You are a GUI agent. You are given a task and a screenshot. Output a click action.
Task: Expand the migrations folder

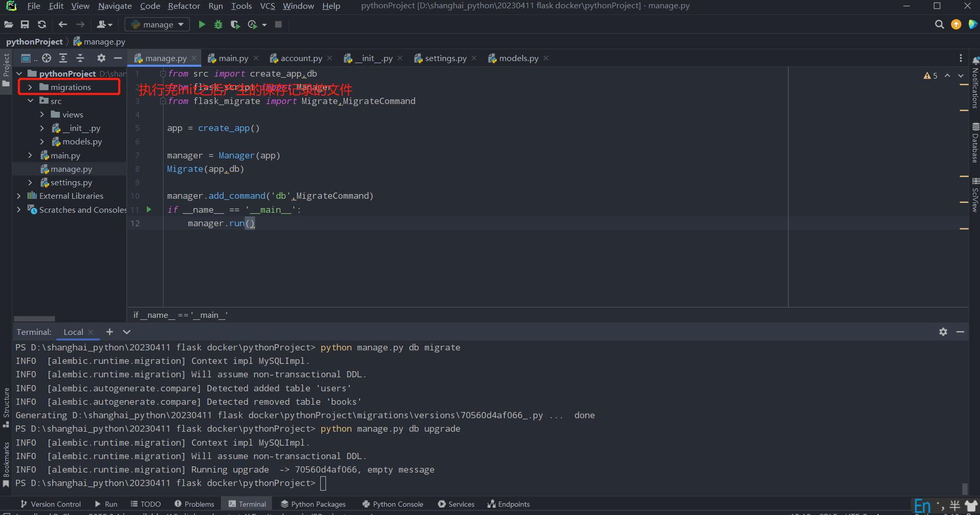tap(30, 87)
